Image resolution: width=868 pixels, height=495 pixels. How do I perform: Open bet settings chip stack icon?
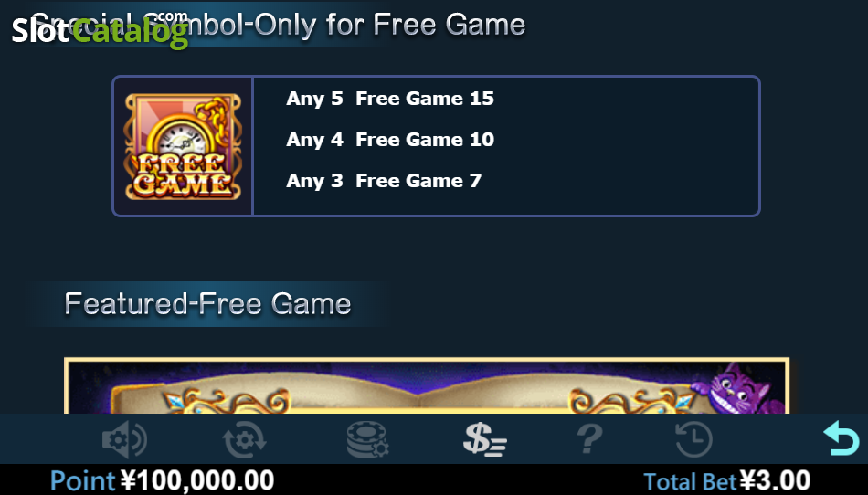point(367,439)
